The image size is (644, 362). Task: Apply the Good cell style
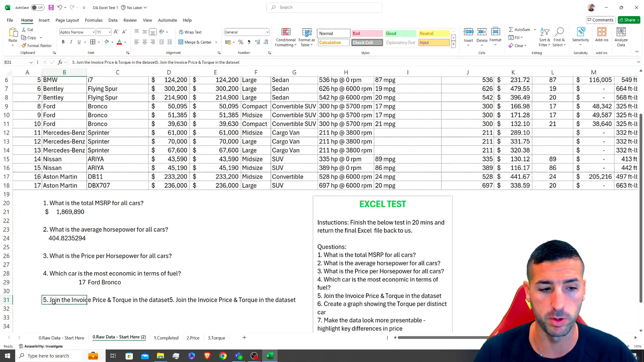point(400,34)
